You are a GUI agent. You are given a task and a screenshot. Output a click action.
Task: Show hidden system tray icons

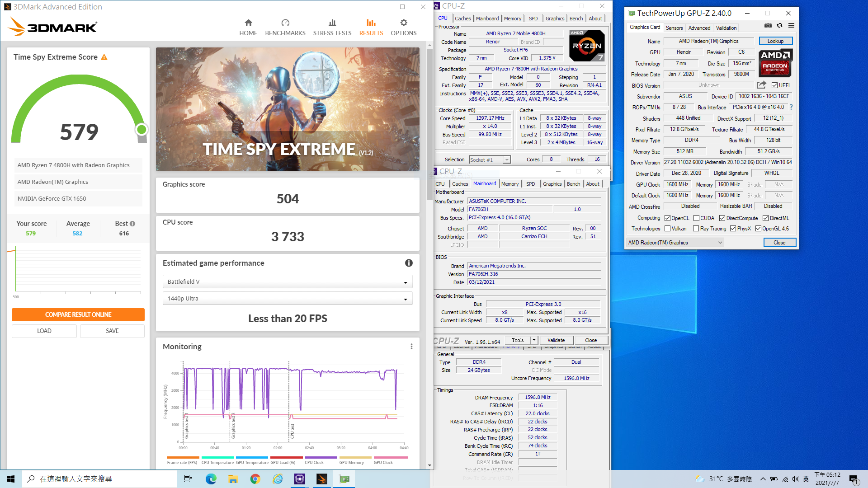763,479
